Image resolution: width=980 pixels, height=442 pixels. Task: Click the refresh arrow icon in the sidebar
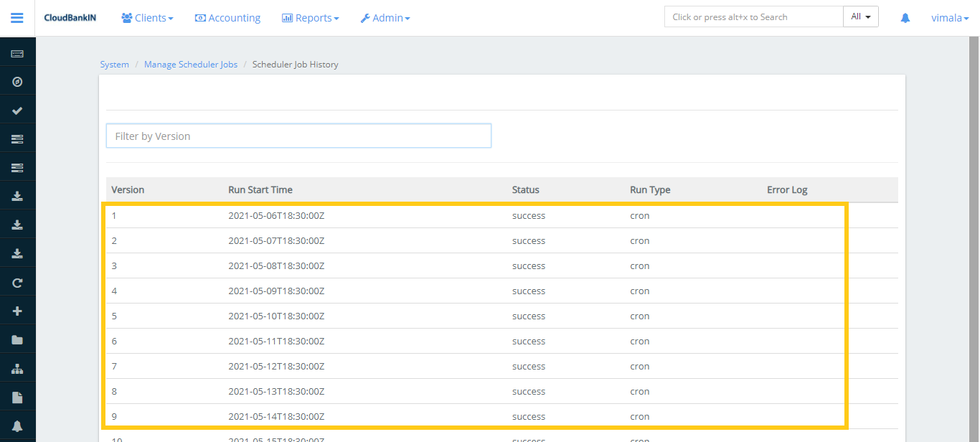point(17,283)
